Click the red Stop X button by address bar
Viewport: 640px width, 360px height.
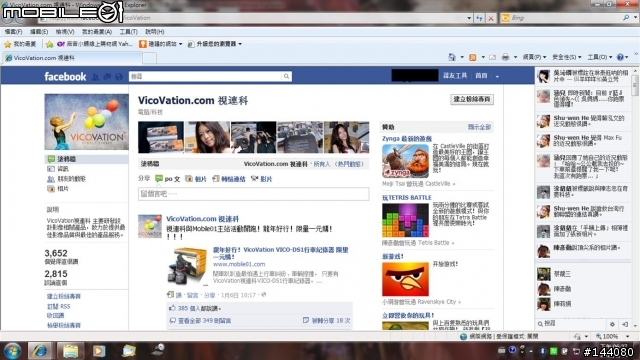(491, 18)
